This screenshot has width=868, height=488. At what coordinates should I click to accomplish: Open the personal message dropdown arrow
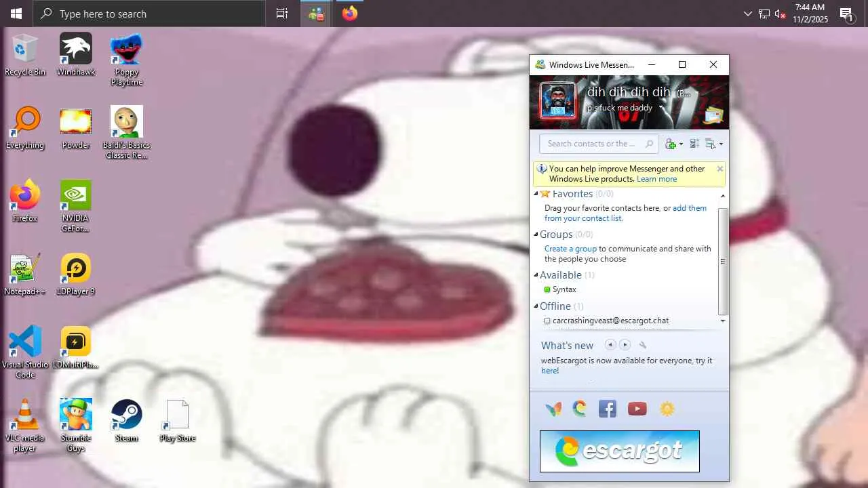tap(661, 108)
